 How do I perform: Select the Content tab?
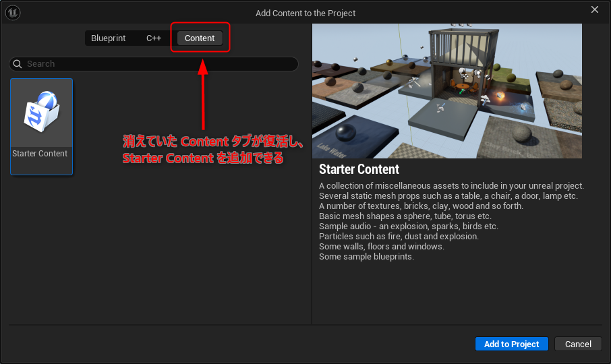tap(200, 38)
